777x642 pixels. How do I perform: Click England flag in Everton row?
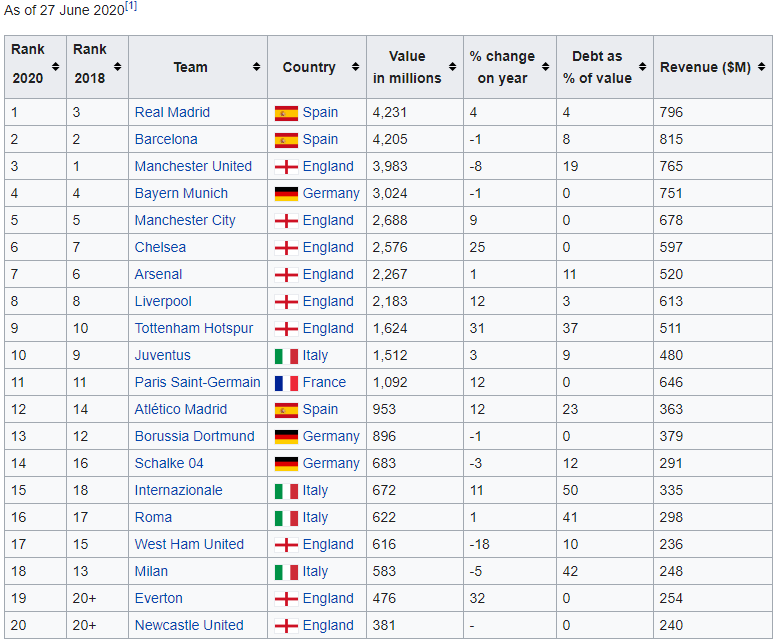pos(286,599)
